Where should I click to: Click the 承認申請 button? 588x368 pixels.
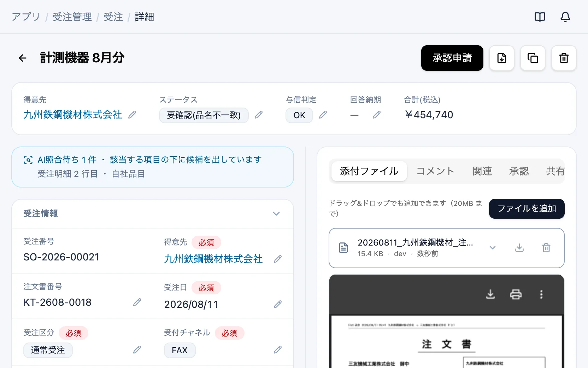pyautogui.click(x=452, y=58)
